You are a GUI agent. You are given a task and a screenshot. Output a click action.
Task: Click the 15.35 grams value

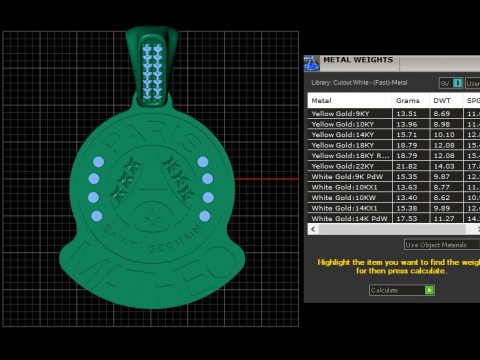[406, 177]
